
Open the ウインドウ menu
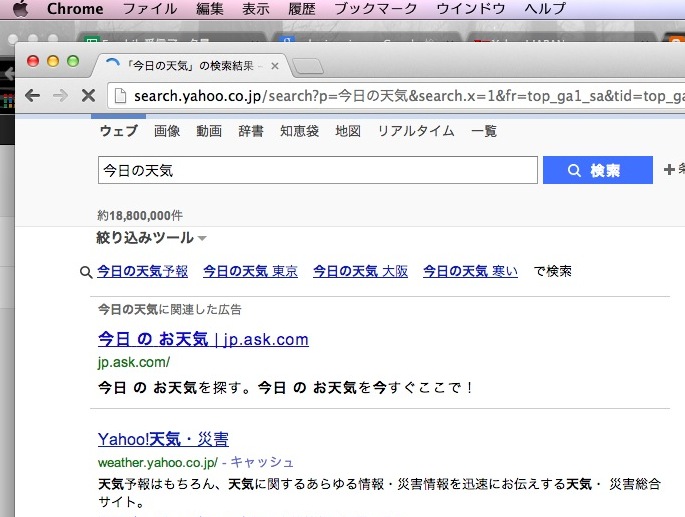coord(471,9)
